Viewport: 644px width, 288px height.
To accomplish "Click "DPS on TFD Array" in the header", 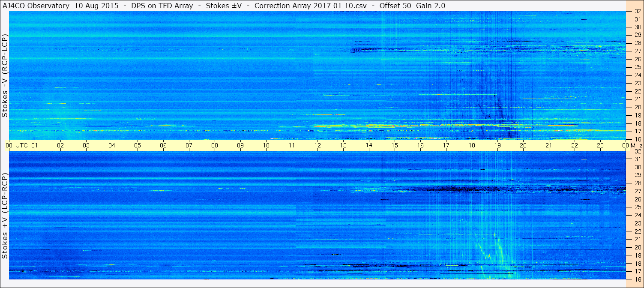I will (x=162, y=6).
